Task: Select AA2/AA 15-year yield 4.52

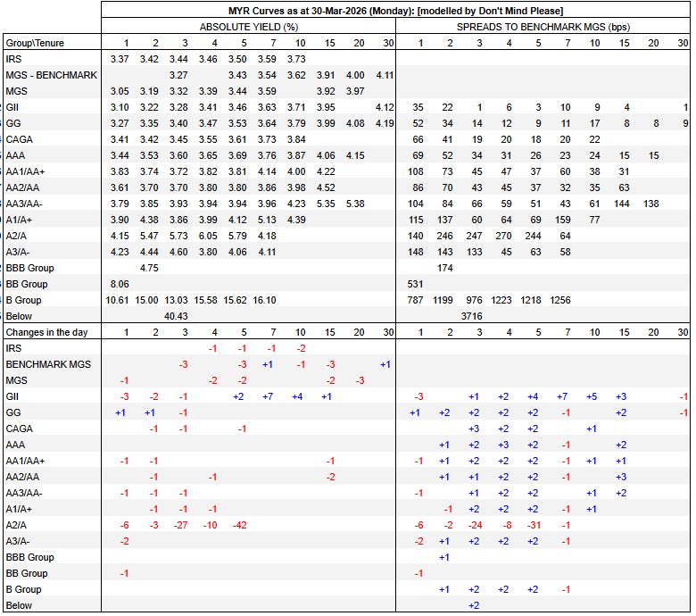Action: click(x=326, y=187)
